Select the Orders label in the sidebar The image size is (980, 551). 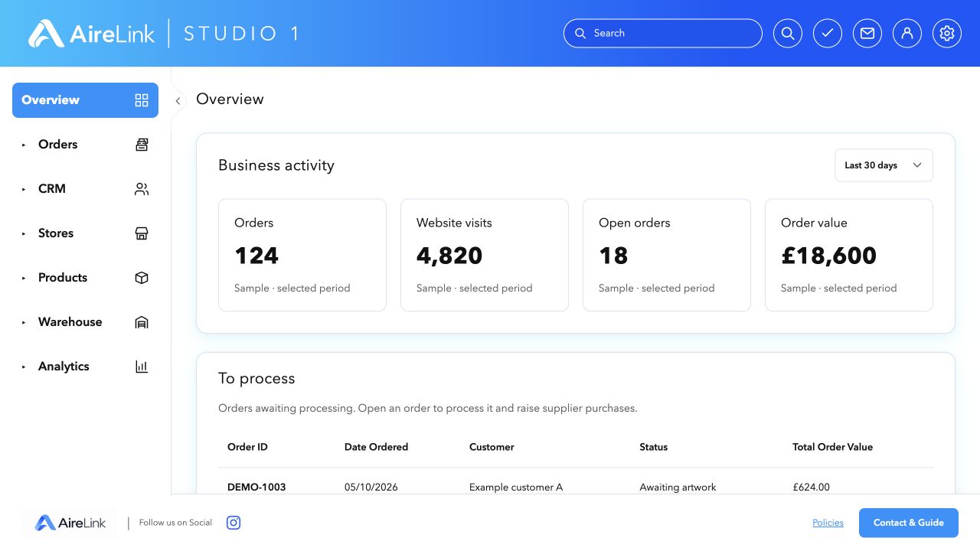(58, 145)
